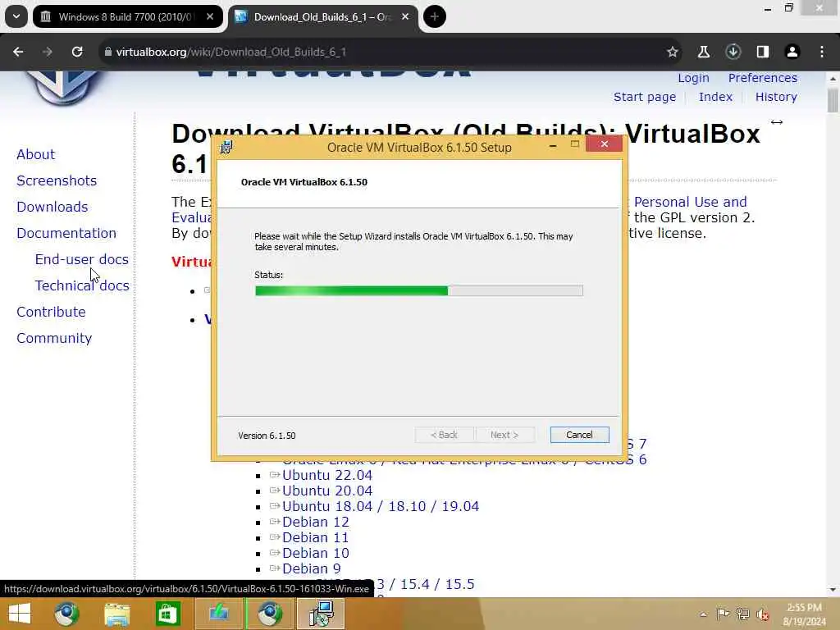Click the address bar URL field
The height and width of the screenshot is (630, 840).
point(391,52)
